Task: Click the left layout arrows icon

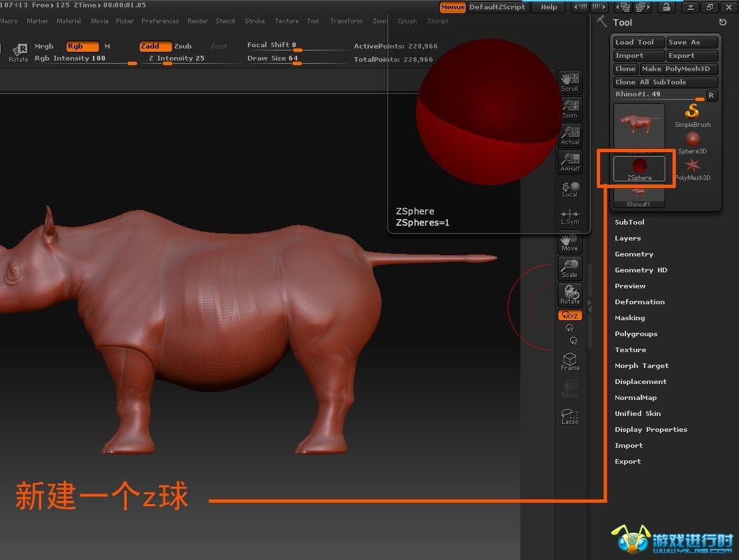Action: click(x=581, y=7)
